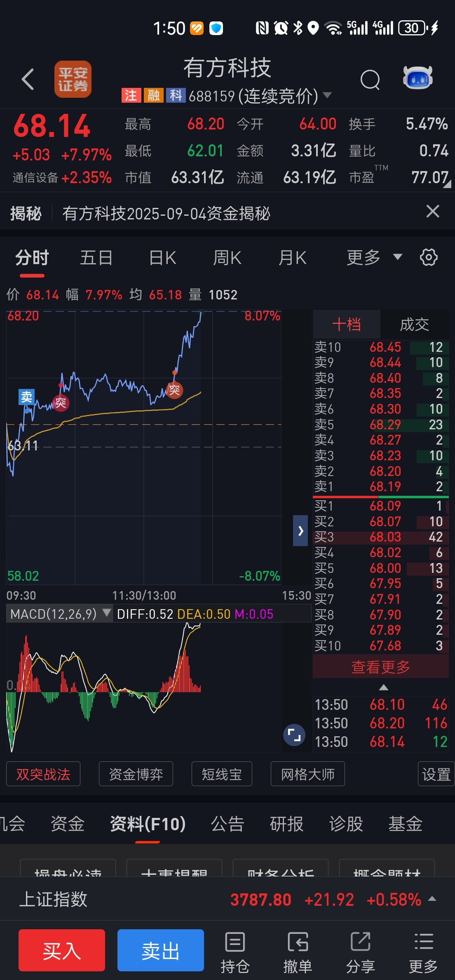Tap the blue 卖出 sell button
The height and width of the screenshot is (980, 455).
tap(161, 950)
